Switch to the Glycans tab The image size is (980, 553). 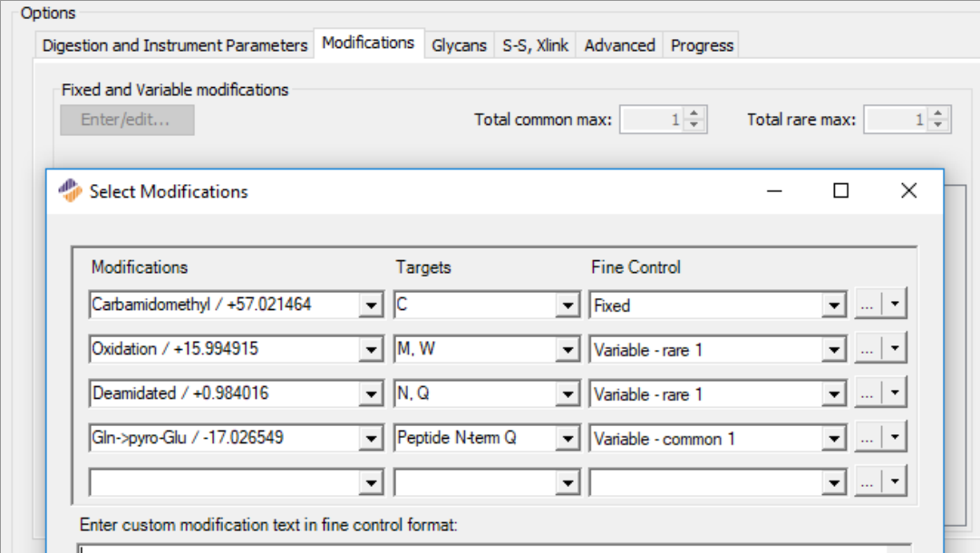459,44
